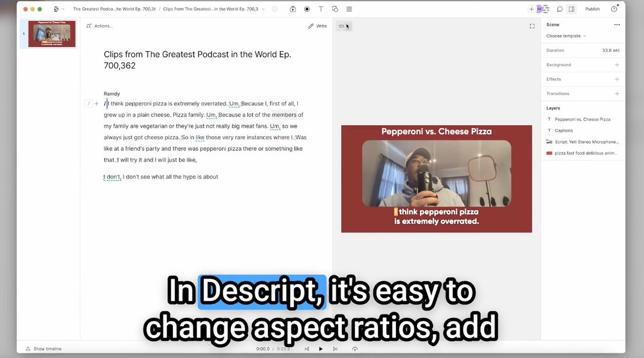Click the composition title text heading
This screenshot has height=358, width=644.
point(197,60)
